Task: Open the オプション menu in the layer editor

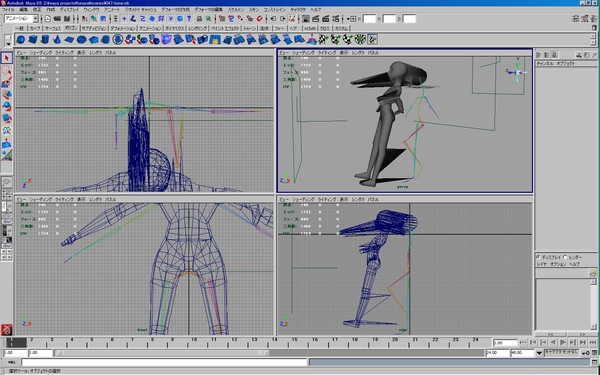Action: 558,264
